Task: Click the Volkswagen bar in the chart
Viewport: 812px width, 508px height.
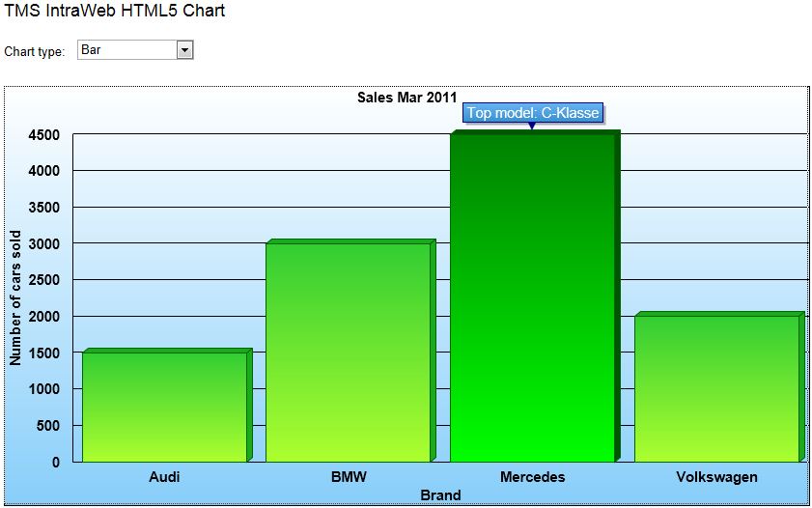Action: click(x=716, y=388)
